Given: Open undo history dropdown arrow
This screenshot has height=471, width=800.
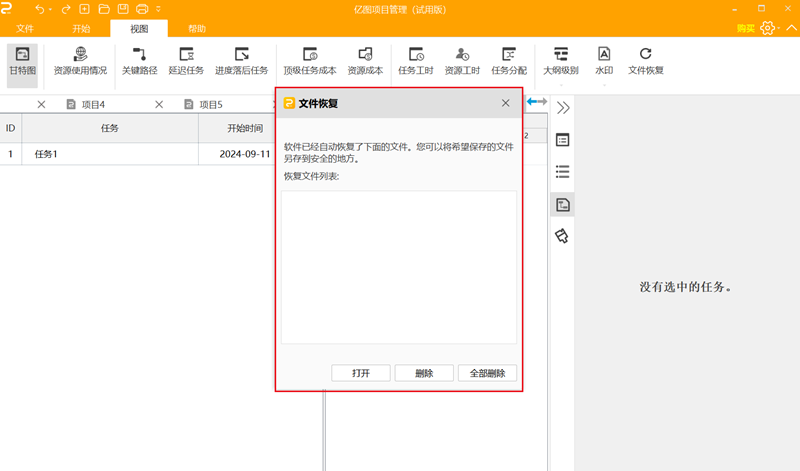Looking at the screenshot, I should coord(50,10).
